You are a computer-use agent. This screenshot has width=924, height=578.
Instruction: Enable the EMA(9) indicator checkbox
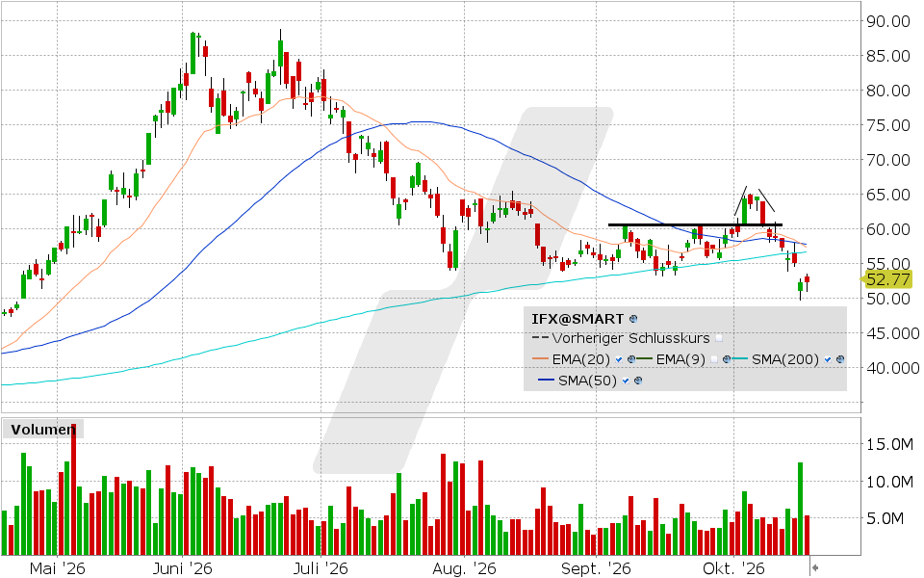point(714,359)
